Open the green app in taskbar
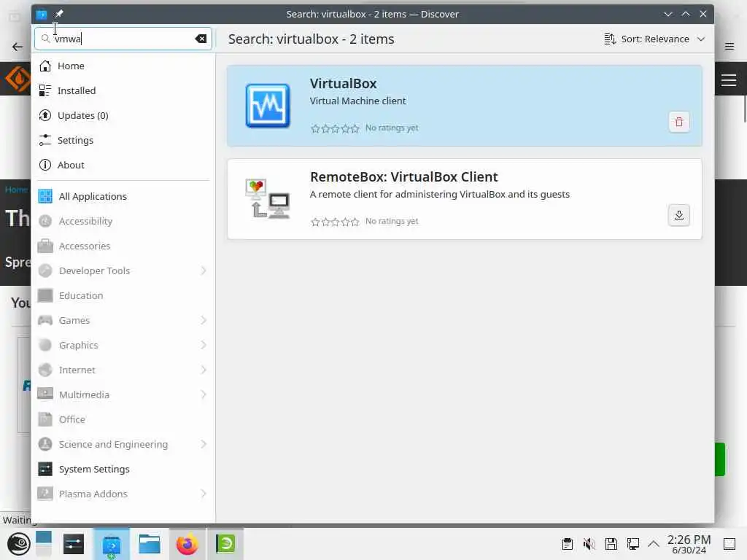The height and width of the screenshot is (560, 747). tap(225, 544)
